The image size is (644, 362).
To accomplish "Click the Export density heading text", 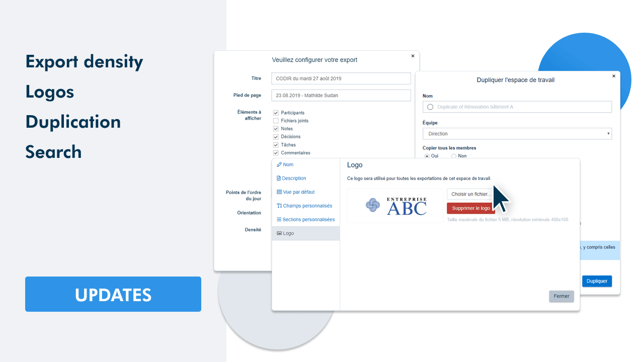I will (85, 62).
